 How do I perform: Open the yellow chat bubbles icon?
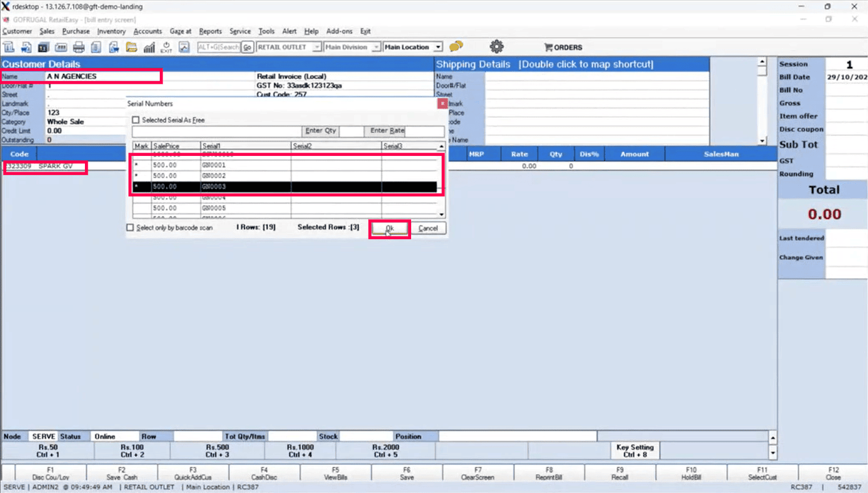(456, 46)
